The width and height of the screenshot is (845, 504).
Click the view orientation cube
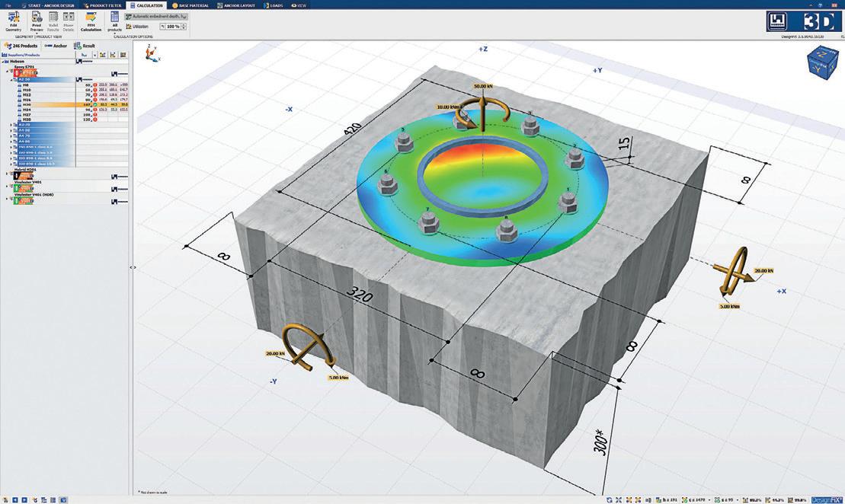tap(822, 64)
